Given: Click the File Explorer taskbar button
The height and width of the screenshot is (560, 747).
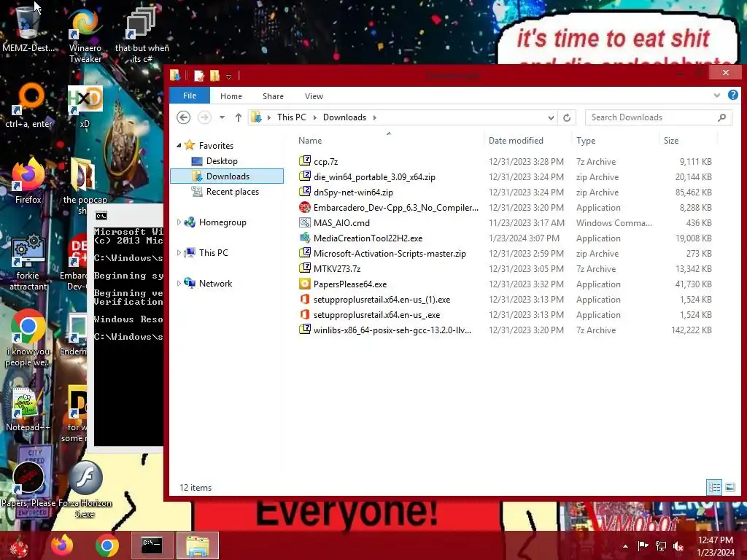Looking at the screenshot, I should 197,545.
